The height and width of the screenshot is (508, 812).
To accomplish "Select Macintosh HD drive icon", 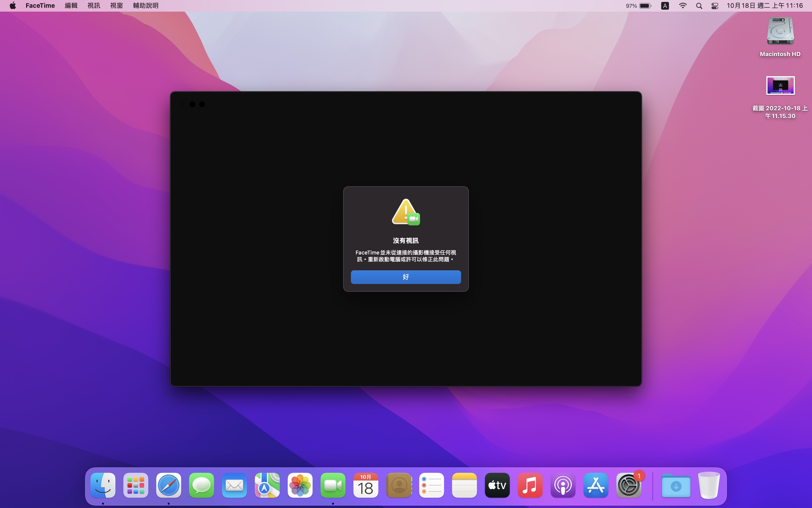I will coord(780,31).
